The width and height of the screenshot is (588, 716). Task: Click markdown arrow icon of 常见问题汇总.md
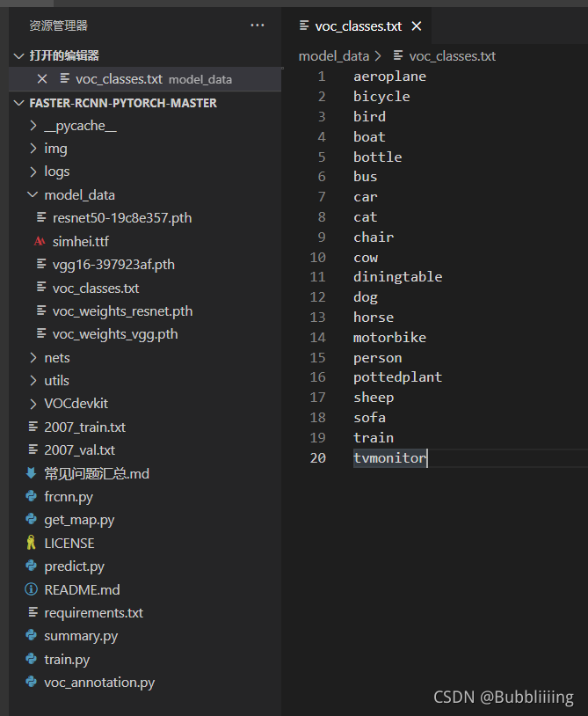pyautogui.click(x=32, y=473)
